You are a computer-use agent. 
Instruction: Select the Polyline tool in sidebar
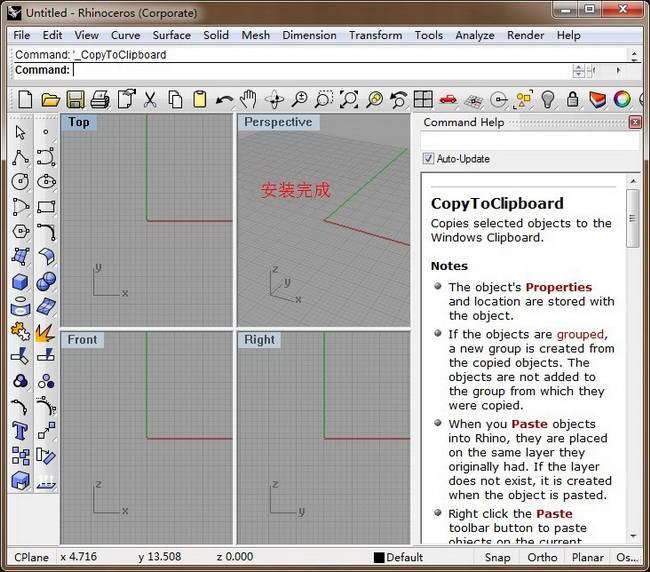(20, 157)
